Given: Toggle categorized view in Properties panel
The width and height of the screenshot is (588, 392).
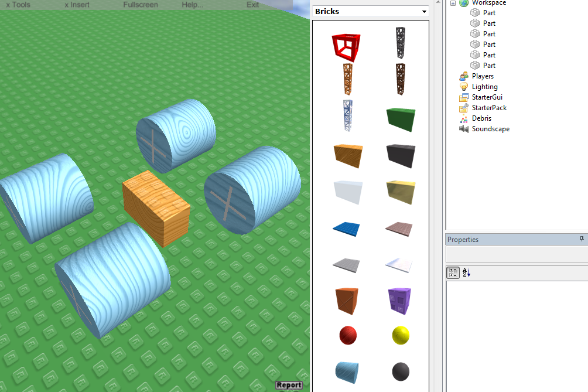Looking at the screenshot, I should [x=453, y=272].
